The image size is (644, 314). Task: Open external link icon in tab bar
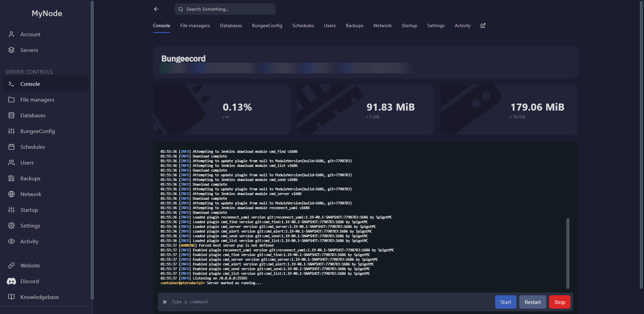[x=483, y=25]
